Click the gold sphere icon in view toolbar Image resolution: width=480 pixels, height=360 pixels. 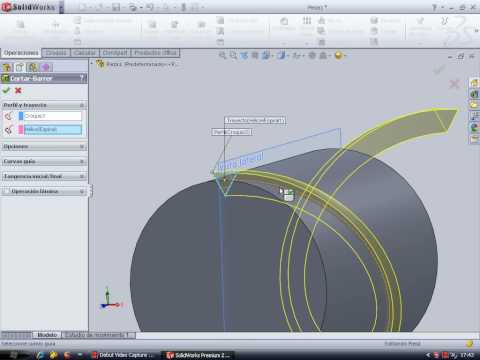[338, 55]
